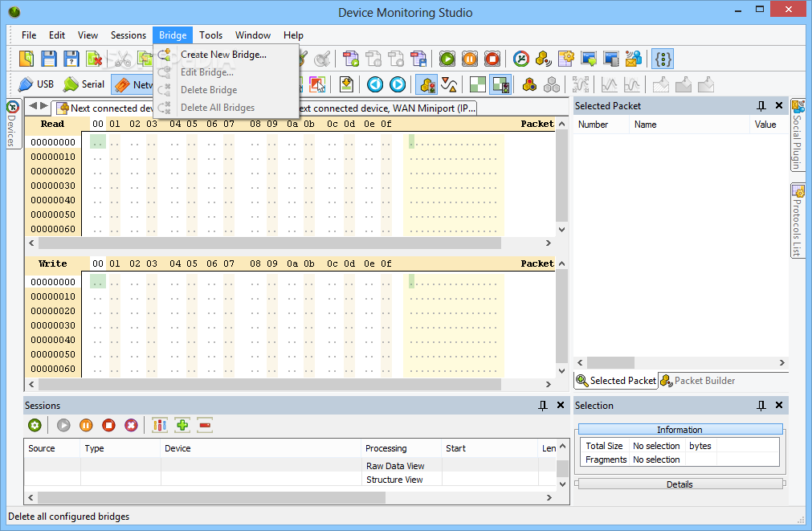The width and height of the screenshot is (812, 531).
Task: Open the Window menu
Action: [253, 35]
